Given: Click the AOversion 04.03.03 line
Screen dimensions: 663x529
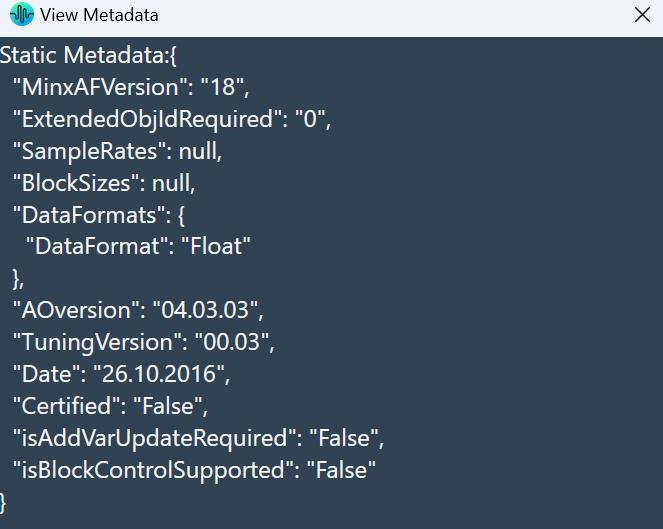Looking at the screenshot, I should point(138,310).
